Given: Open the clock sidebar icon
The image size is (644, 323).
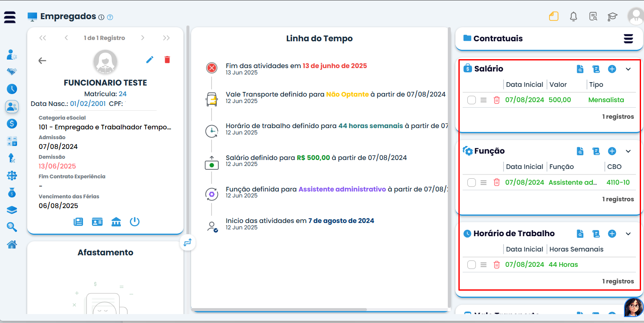Looking at the screenshot, I should 12,89.
